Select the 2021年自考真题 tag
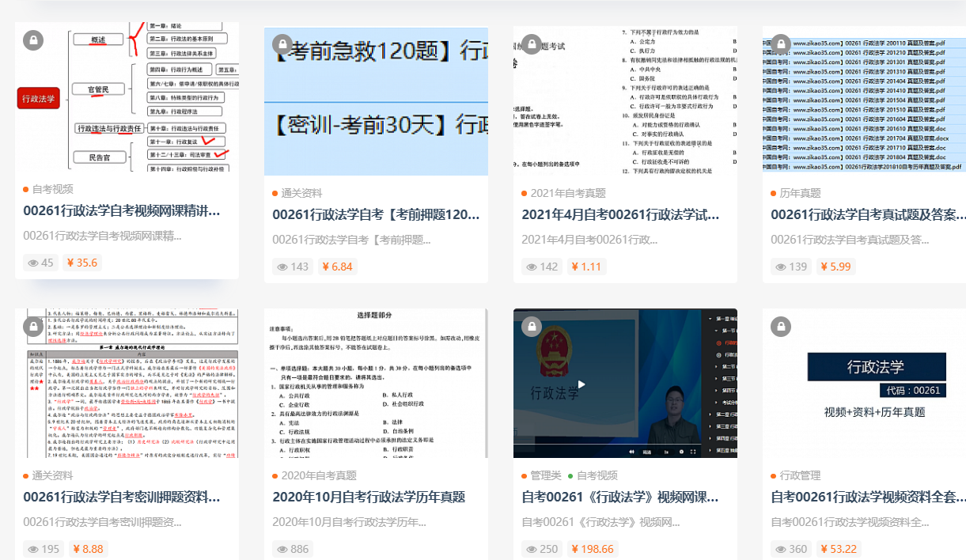 tap(568, 193)
